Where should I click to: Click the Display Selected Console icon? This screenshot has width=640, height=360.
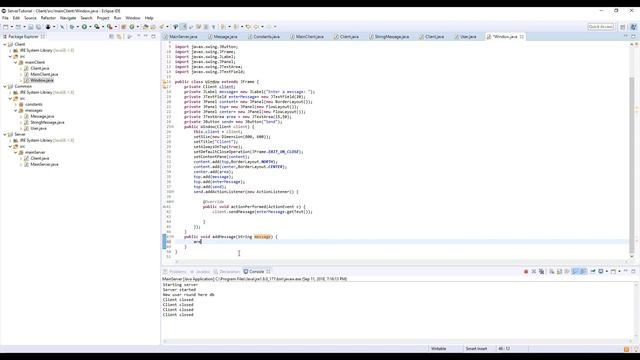click(x=601, y=271)
